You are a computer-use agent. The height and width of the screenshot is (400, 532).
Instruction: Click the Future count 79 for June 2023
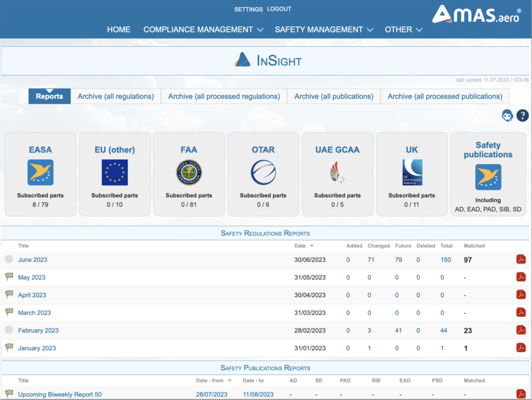pyautogui.click(x=398, y=260)
